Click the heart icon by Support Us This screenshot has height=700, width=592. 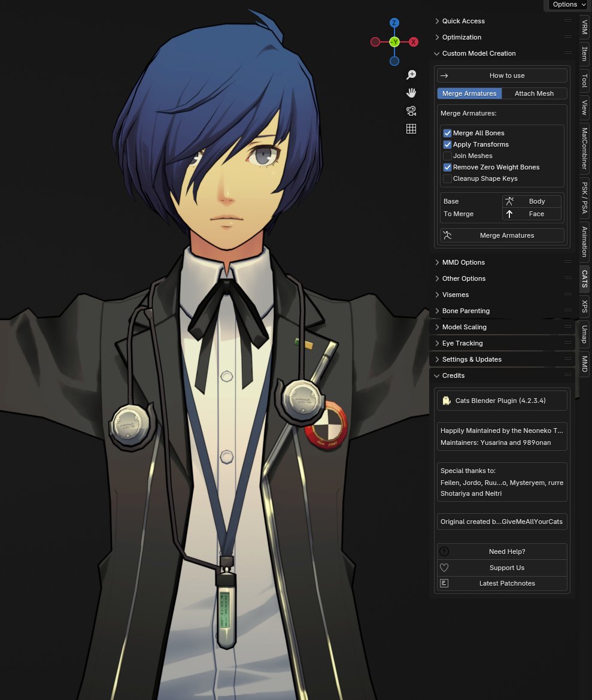444,568
